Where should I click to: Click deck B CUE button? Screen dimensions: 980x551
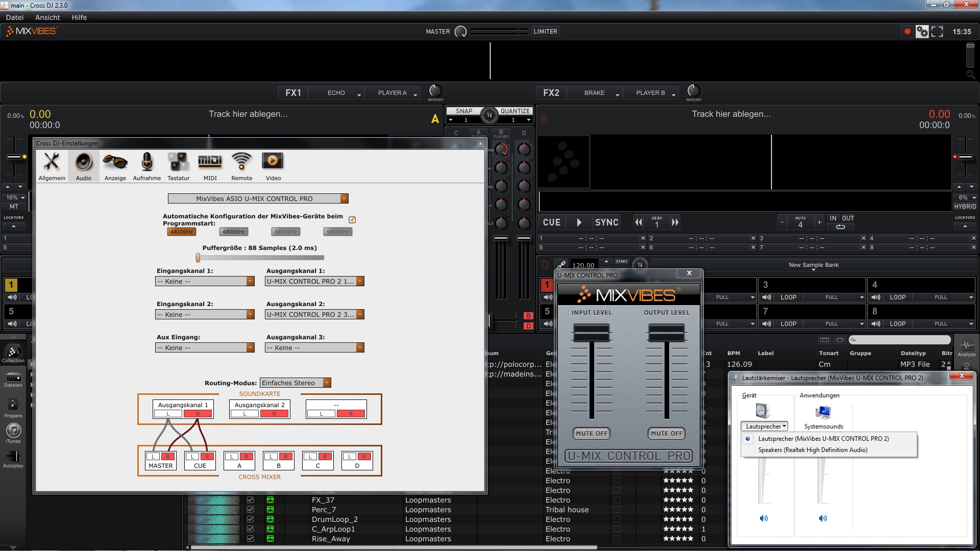(552, 222)
